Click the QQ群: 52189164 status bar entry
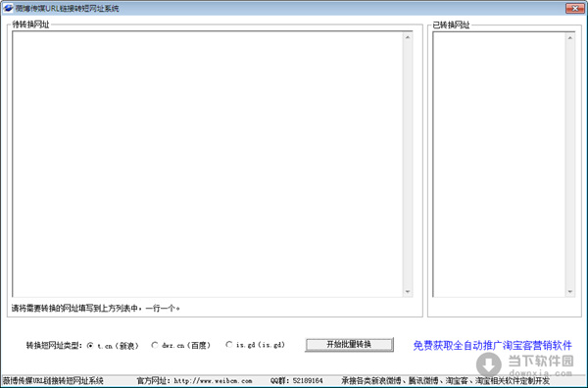 pos(296,381)
